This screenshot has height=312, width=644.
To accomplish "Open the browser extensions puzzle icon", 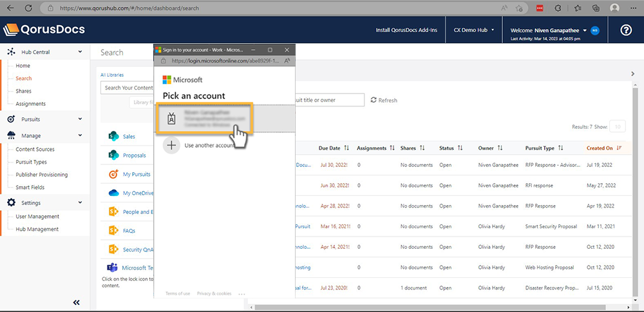I will click(558, 8).
